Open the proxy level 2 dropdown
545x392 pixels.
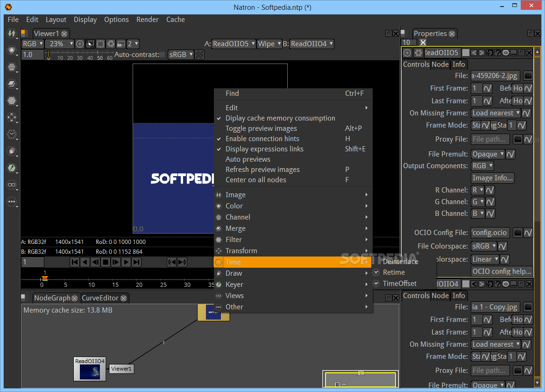[133, 44]
